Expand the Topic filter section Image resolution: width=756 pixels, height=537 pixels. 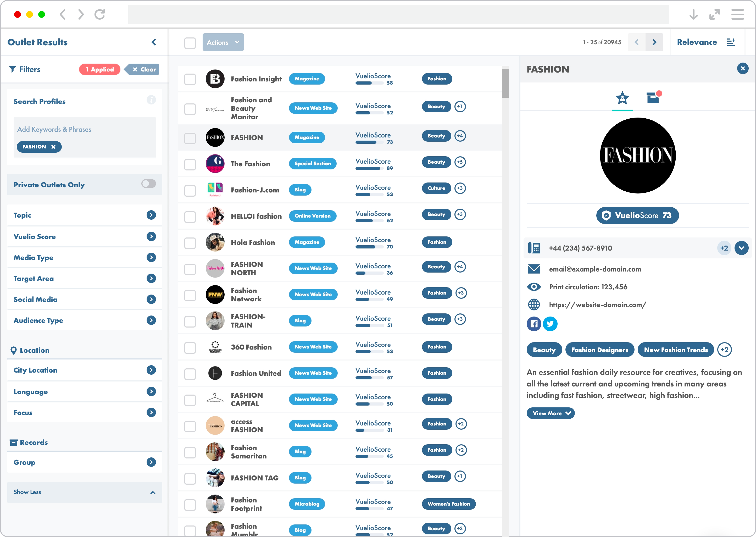pyautogui.click(x=151, y=215)
